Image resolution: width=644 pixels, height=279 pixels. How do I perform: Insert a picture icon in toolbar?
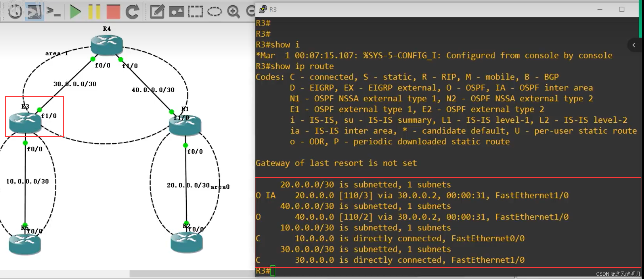pos(177,12)
